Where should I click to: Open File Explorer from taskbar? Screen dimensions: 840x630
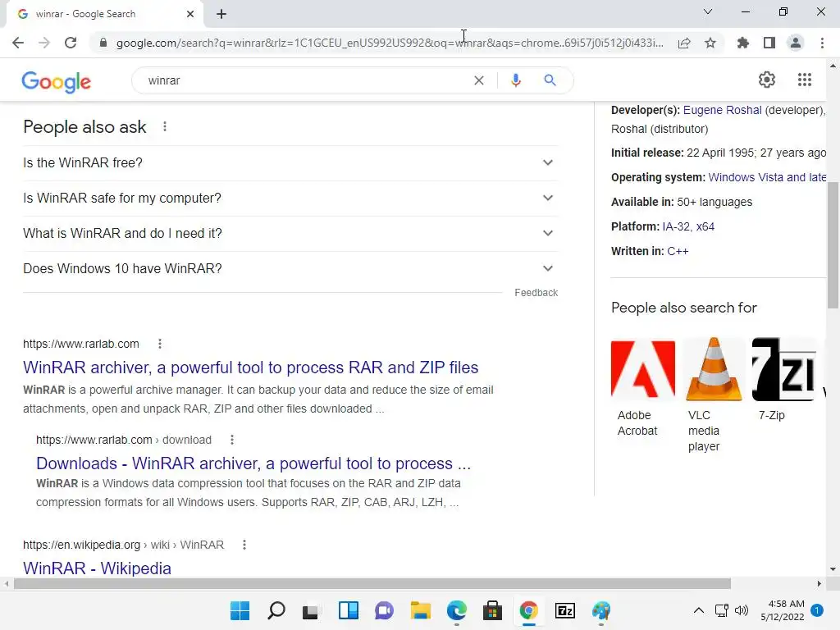tap(421, 610)
